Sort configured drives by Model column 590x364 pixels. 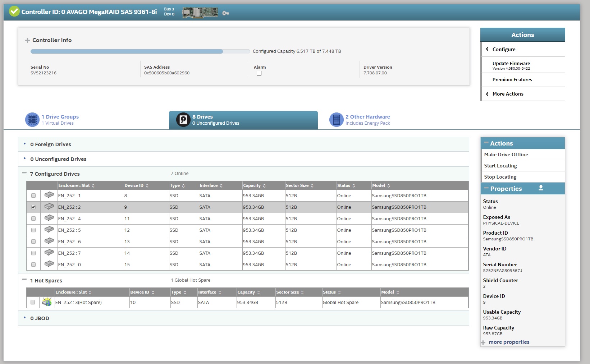point(389,186)
